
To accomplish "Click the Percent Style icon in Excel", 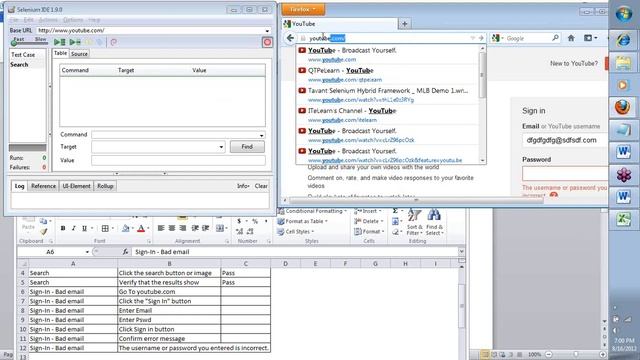I will 255,221.
